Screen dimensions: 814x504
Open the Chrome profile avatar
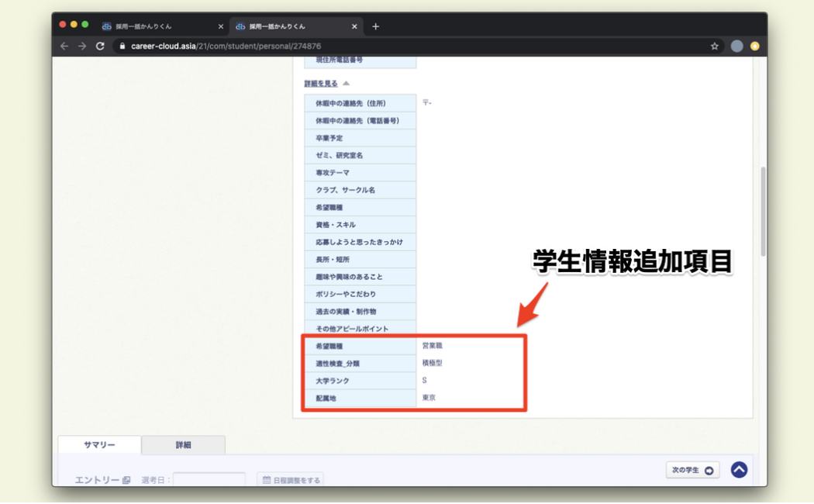[736, 47]
